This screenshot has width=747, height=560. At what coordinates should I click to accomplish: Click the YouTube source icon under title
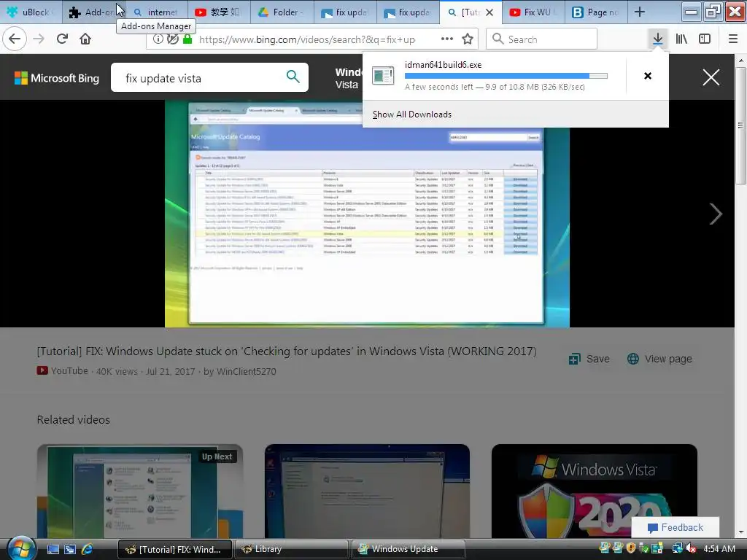click(x=42, y=370)
